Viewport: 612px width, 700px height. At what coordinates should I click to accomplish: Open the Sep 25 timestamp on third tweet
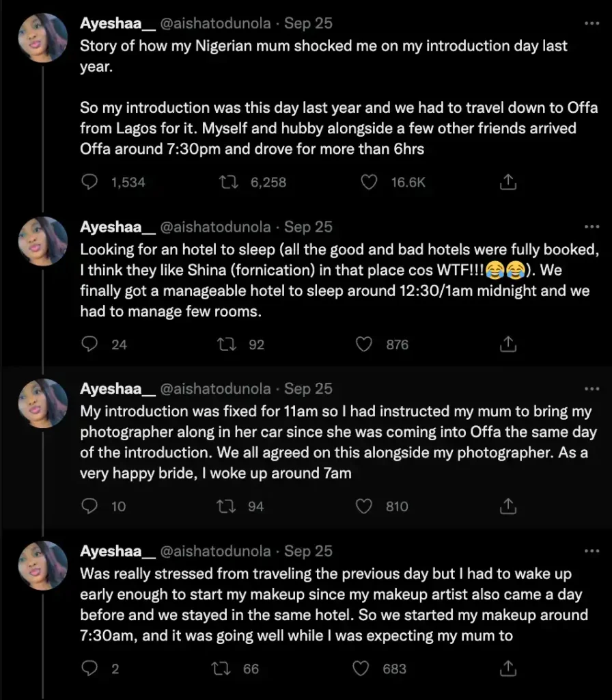308,389
